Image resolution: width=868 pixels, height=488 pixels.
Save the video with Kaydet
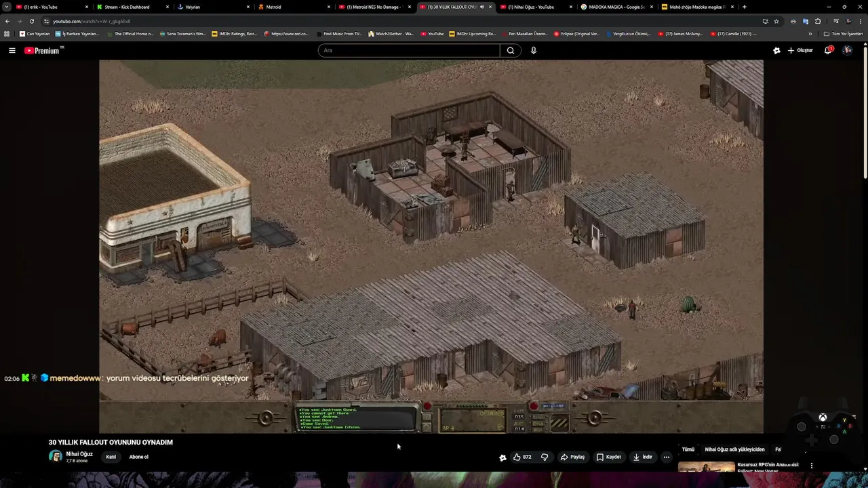tap(609, 457)
